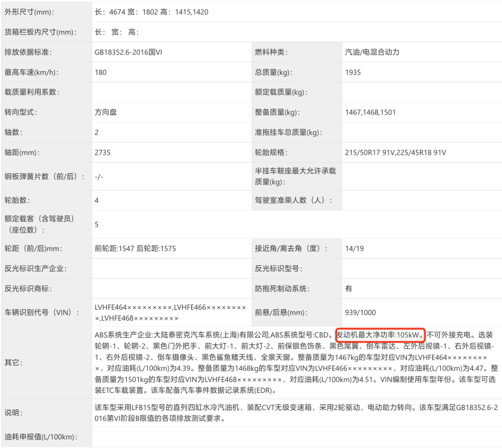Select tire spec 215/50R17 91V,225/45R18 91V
502x448 pixels.
(x=395, y=152)
